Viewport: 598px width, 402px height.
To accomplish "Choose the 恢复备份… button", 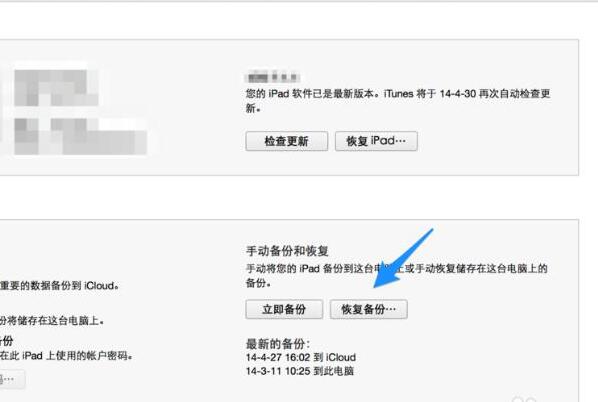I will pyautogui.click(x=368, y=309).
